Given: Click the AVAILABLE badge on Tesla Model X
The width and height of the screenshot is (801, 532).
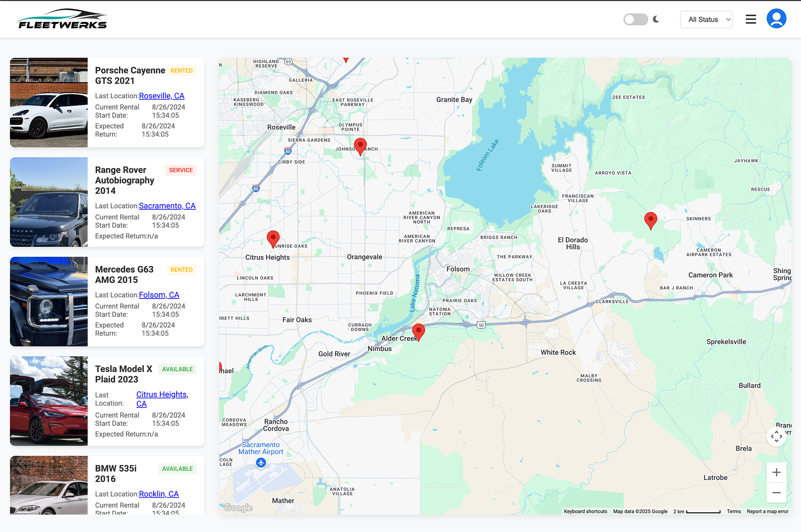Looking at the screenshot, I should click(177, 369).
